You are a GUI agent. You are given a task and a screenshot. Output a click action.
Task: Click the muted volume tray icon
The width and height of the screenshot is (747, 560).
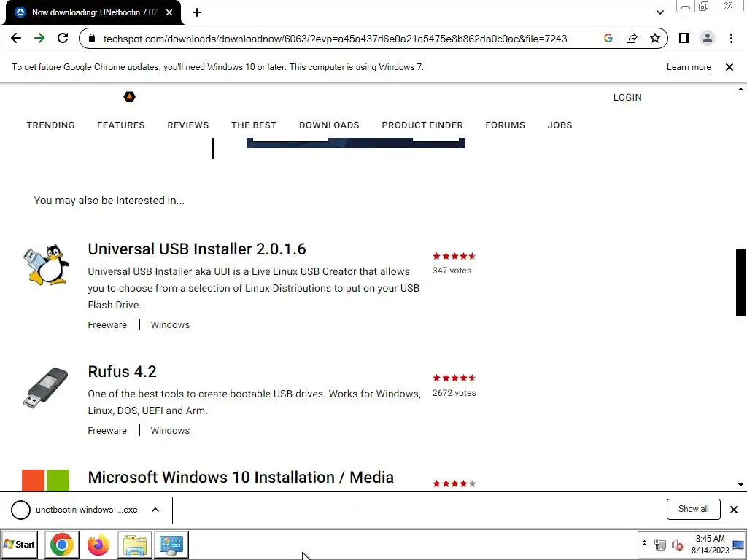(x=677, y=544)
